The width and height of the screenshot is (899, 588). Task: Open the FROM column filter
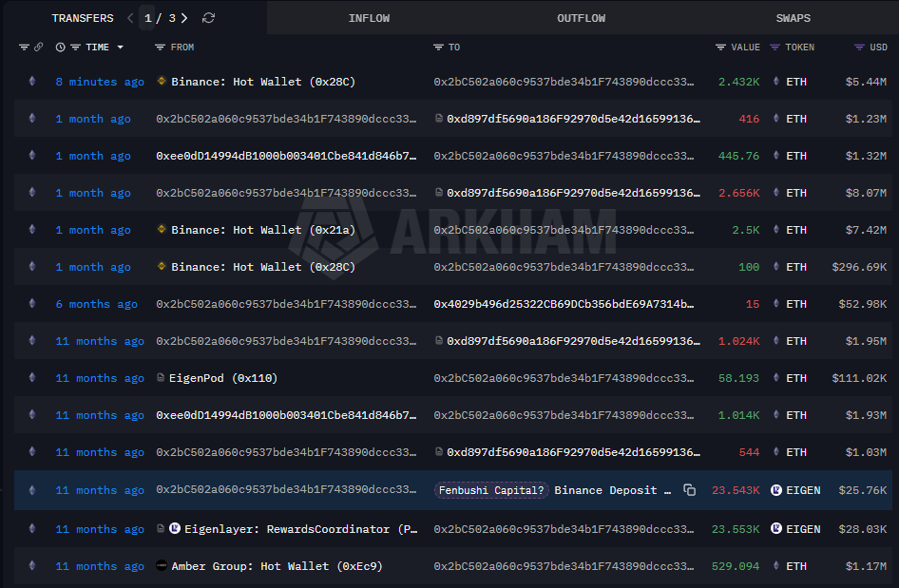pos(161,47)
